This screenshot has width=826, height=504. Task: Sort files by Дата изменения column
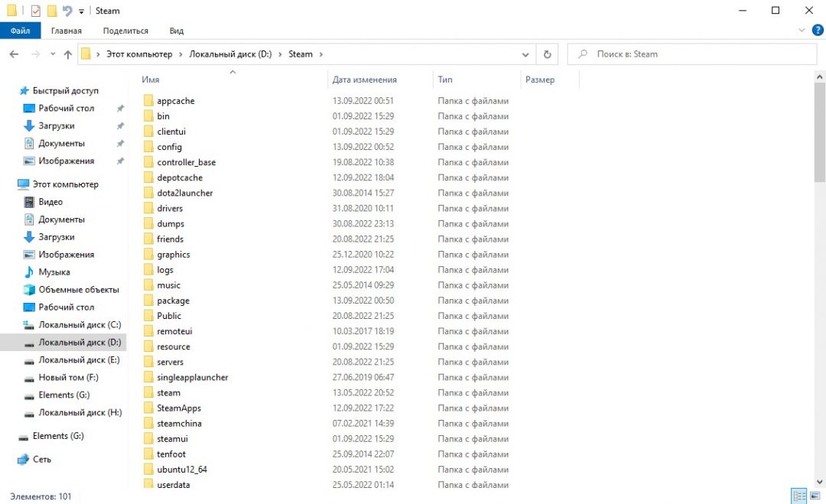point(365,80)
